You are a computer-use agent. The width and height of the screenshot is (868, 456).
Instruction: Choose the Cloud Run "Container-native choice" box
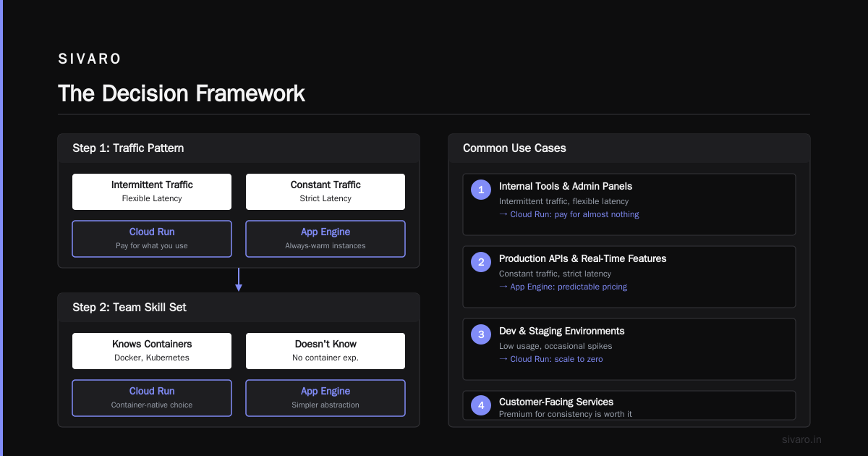click(x=152, y=398)
